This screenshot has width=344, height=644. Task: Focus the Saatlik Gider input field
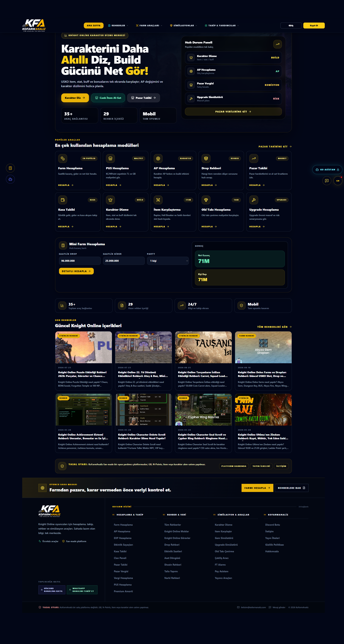[x=124, y=261]
